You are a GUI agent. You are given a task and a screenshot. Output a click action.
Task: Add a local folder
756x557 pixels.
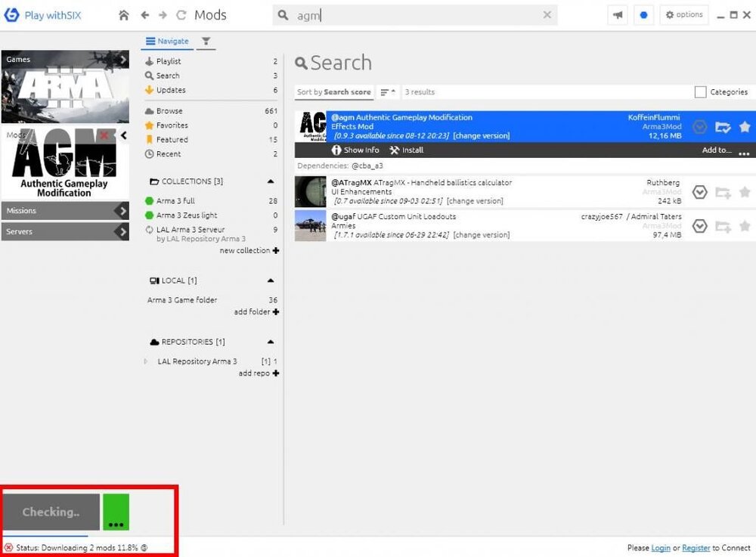pyautogui.click(x=256, y=311)
